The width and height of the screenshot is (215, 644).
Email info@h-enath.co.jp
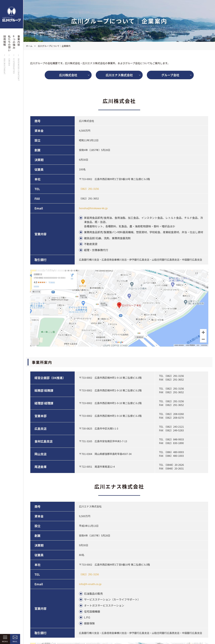tap(90, 584)
